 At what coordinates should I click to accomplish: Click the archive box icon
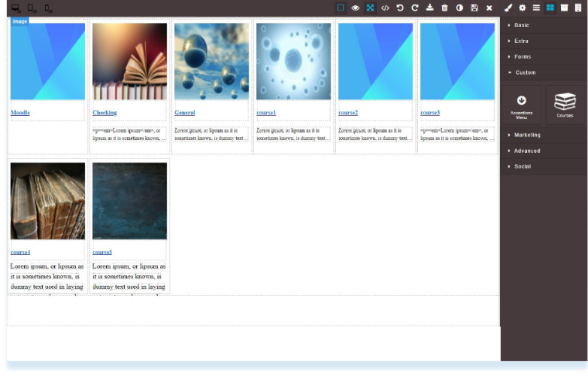click(x=565, y=8)
